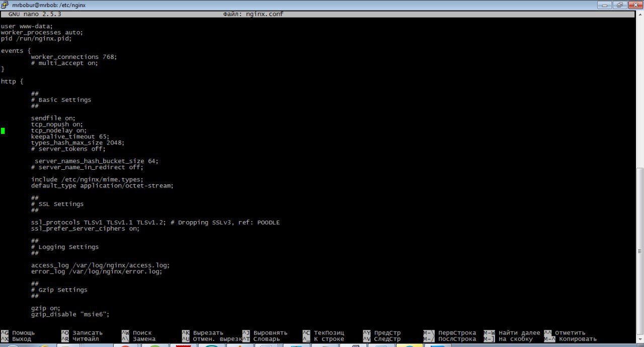644x347 pixels.
Task: Click the '^J Выровнять' nano shortcut
Action: pyautogui.click(x=265, y=332)
